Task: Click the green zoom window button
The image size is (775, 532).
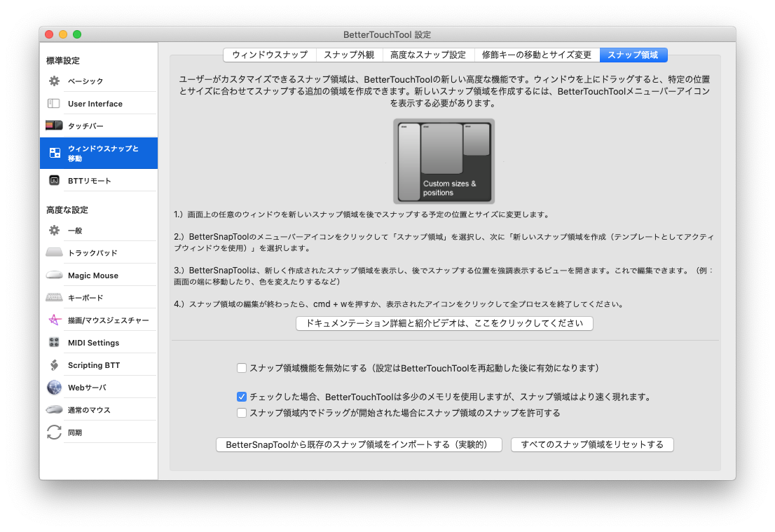Action: click(77, 34)
